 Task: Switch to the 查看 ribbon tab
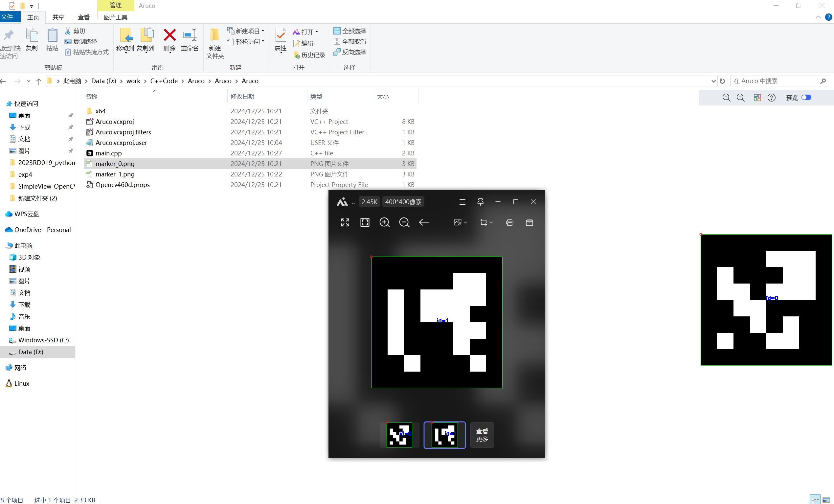(x=84, y=17)
